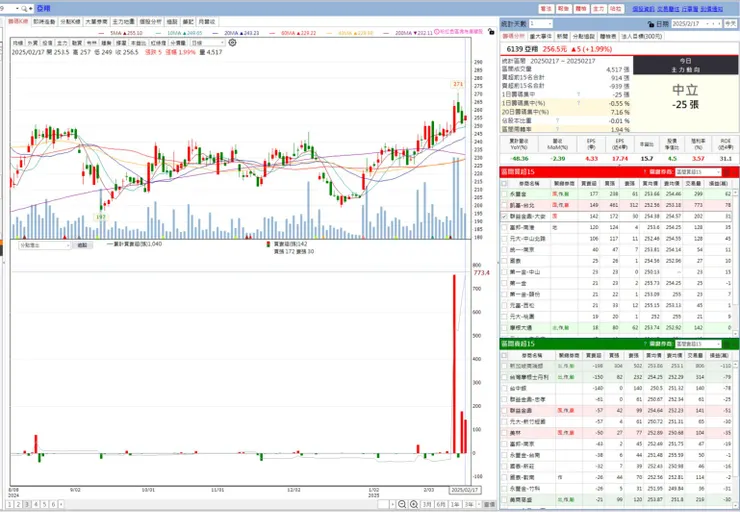The image size is (740, 512).
Task: Open the 法人目標(300元) tab
Action: coord(641,36)
